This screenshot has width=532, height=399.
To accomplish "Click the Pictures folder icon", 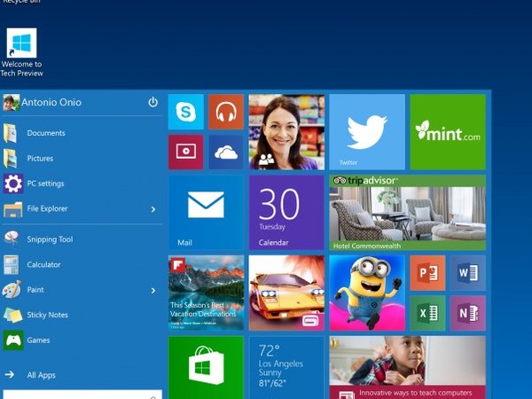I will (10, 159).
